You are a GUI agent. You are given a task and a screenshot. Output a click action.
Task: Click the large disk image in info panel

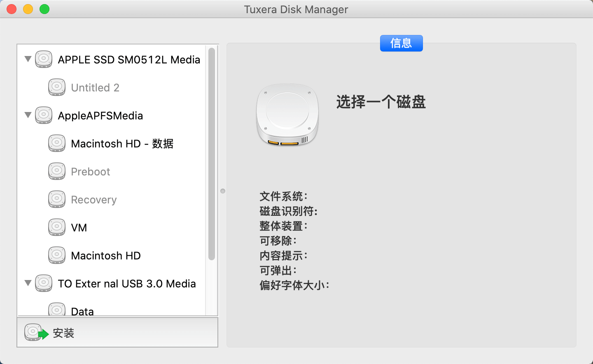(287, 115)
